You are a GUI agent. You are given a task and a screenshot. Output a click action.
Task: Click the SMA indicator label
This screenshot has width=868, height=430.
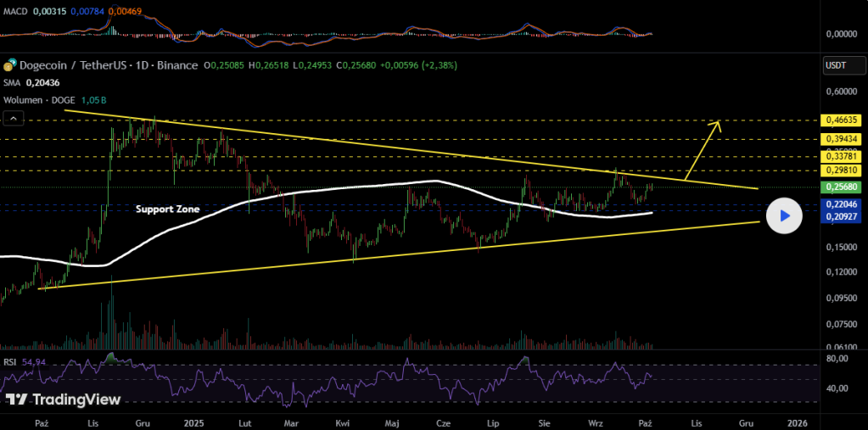click(13, 83)
